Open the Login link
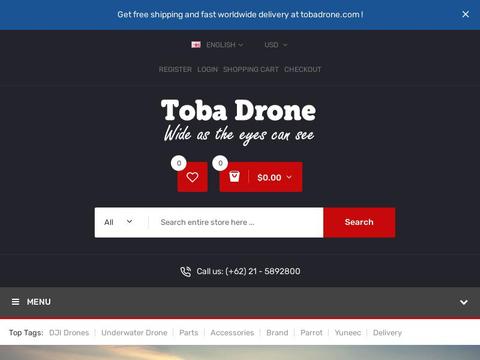This screenshot has height=360, width=480. [x=207, y=69]
